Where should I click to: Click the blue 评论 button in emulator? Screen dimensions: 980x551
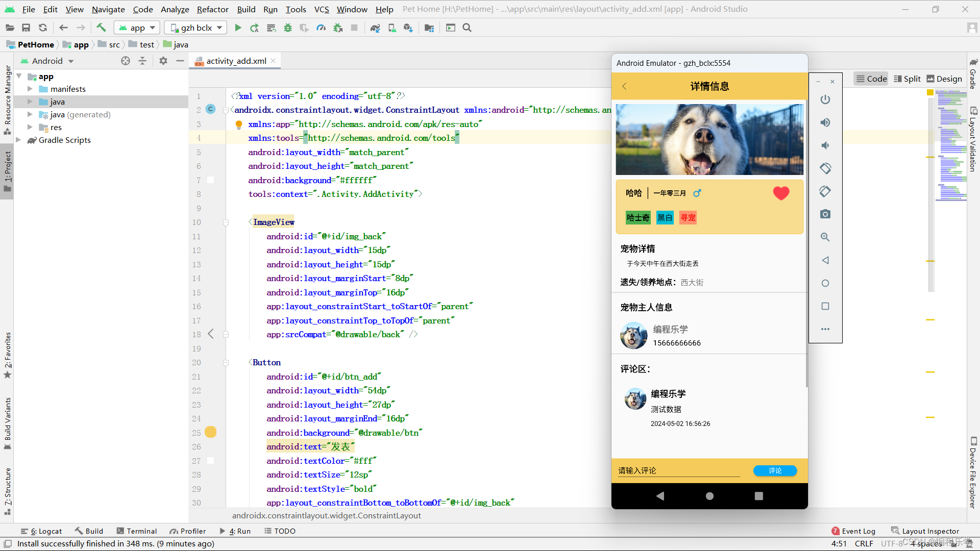coord(775,470)
